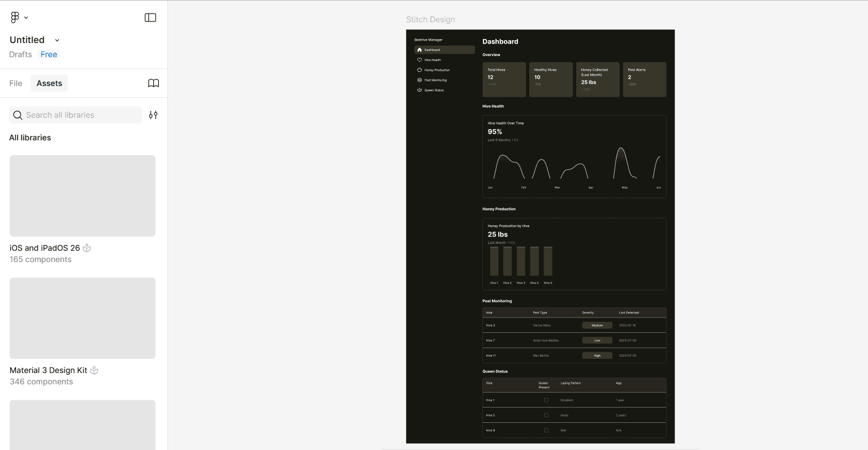Screen dimensions: 868x450
Task: Click the Hive 3 bar in chart
Action: (521, 261)
